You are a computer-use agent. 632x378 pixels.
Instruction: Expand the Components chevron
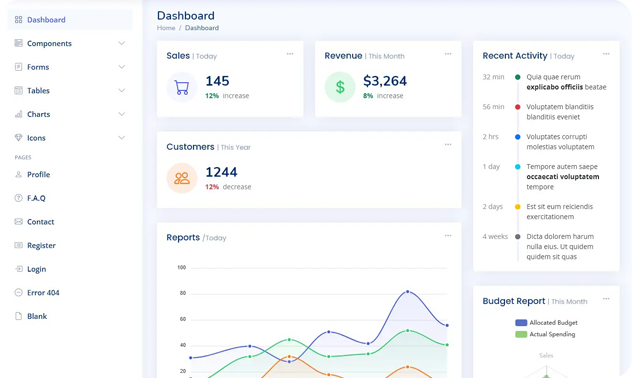121,43
